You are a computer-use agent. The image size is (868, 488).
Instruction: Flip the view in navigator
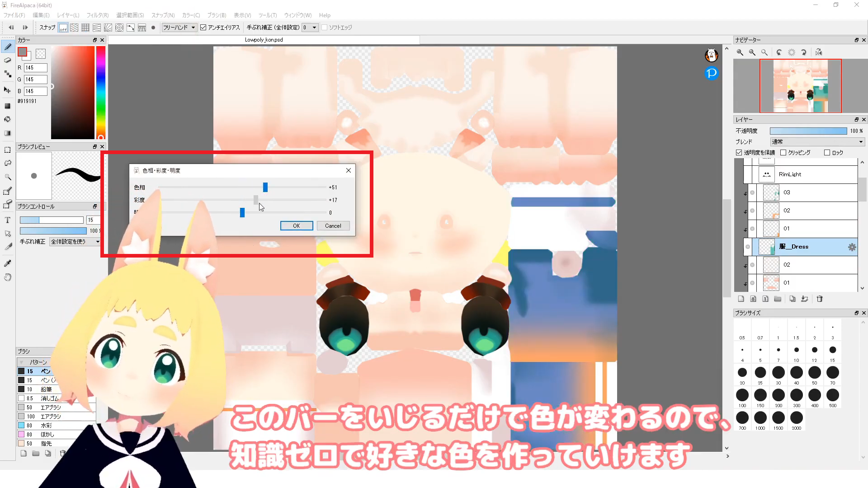click(x=819, y=52)
